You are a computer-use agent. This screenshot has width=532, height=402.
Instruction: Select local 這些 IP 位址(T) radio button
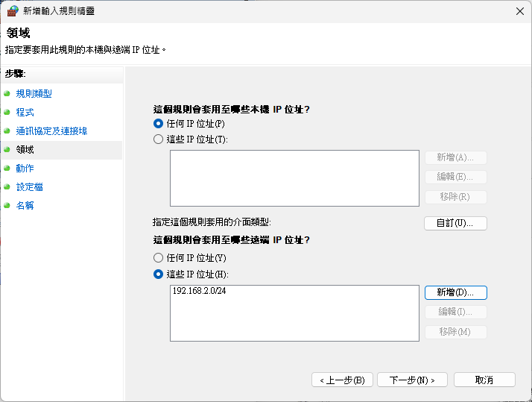pos(158,139)
